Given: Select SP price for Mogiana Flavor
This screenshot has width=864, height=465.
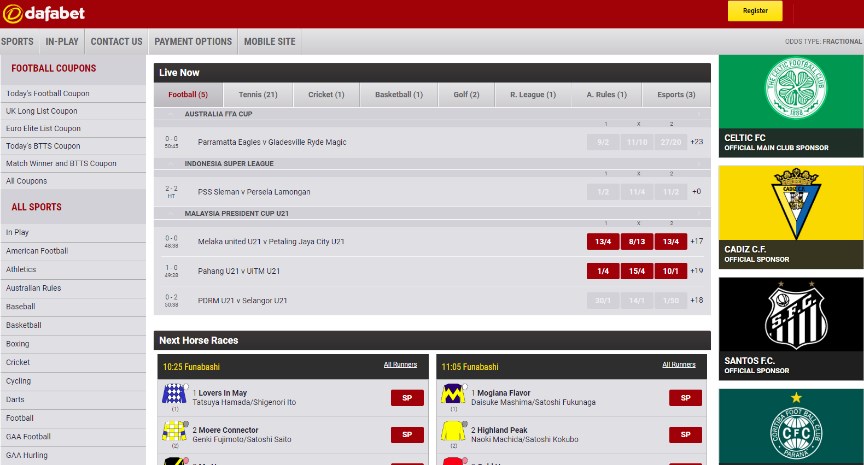Looking at the screenshot, I should (685, 398).
